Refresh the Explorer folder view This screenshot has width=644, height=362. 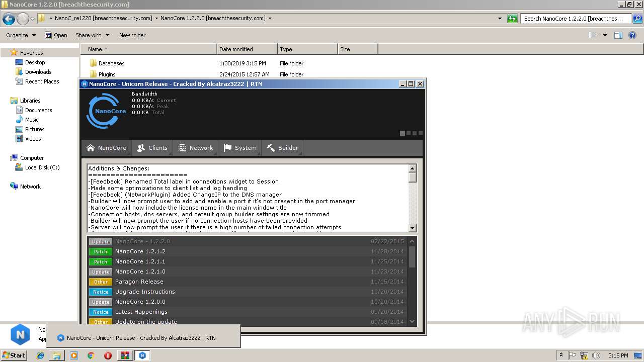(512, 19)
